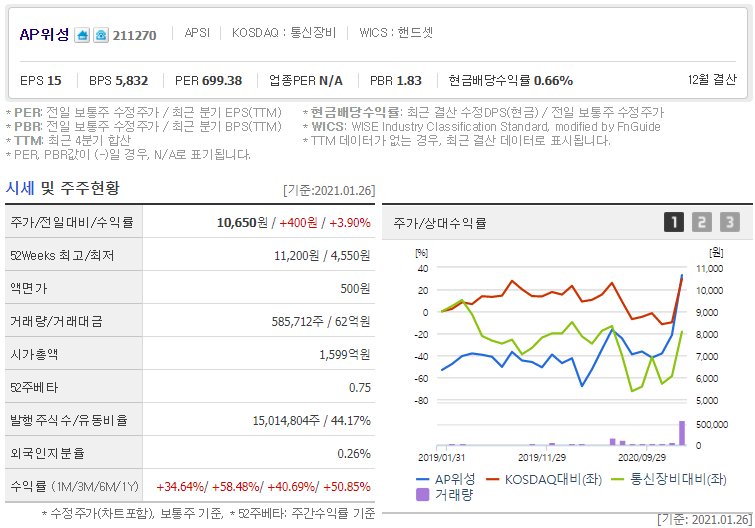This screenshot has height=528, width=755.
Task: Select the 11,200원 / 4,550원 cell
Action: (x=322, y=256)
